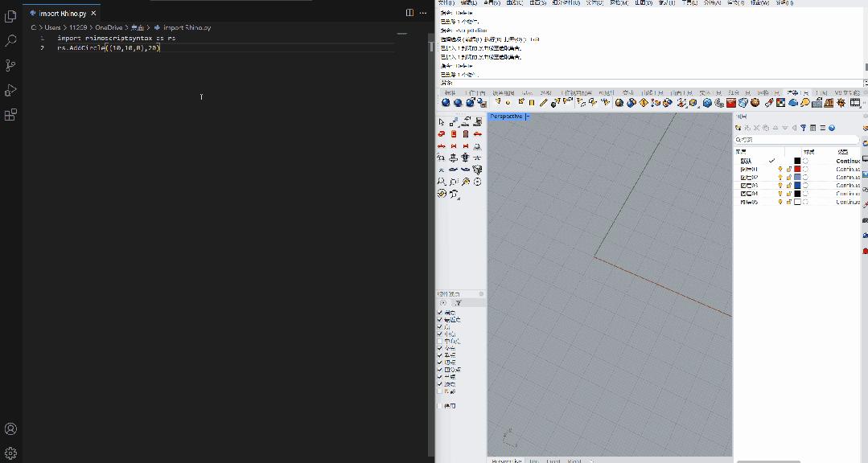
Task: Click the red color swatch of 图层01
Action: [797, 170]
